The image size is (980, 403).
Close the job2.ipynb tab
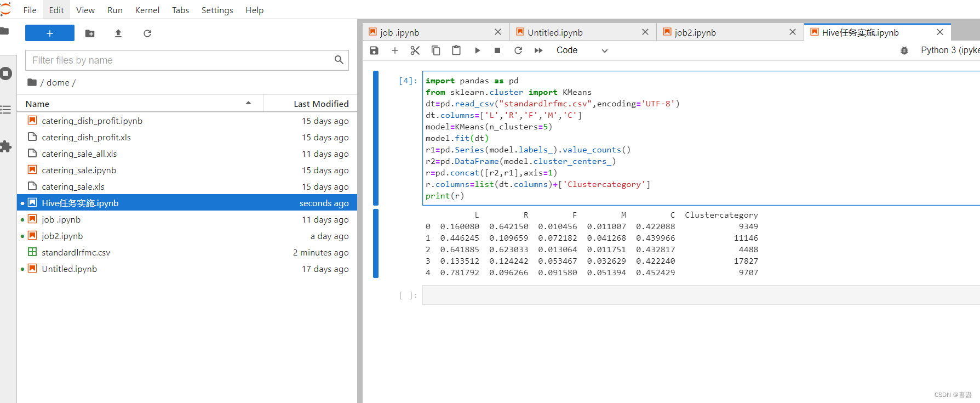point(793,32)
